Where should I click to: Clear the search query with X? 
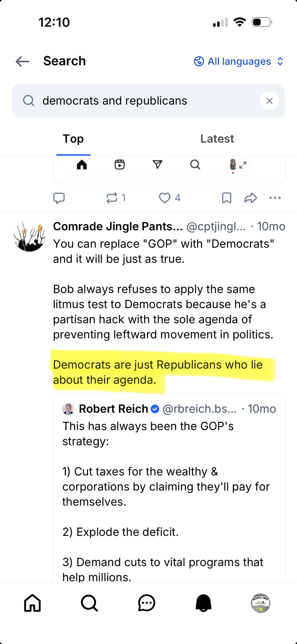click(x=269, y=101)
